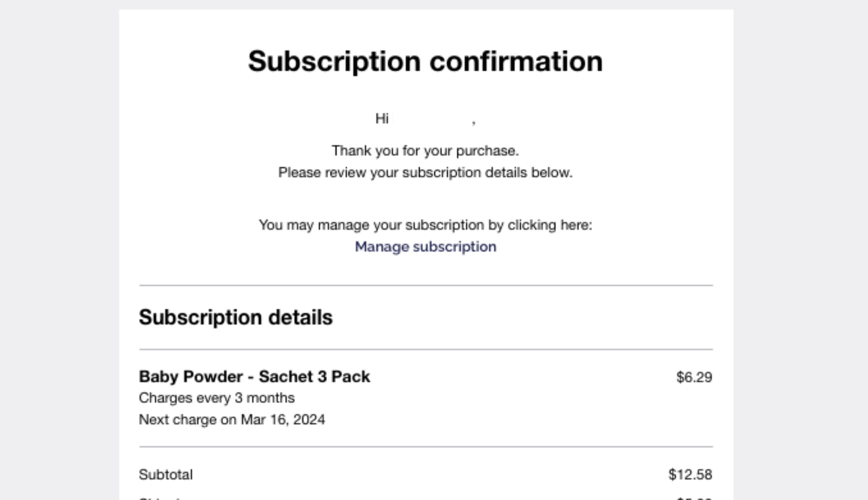Screen dimensions: 868x500
Task: Click the divider line below Manage subscription
Action: point(425,285)
